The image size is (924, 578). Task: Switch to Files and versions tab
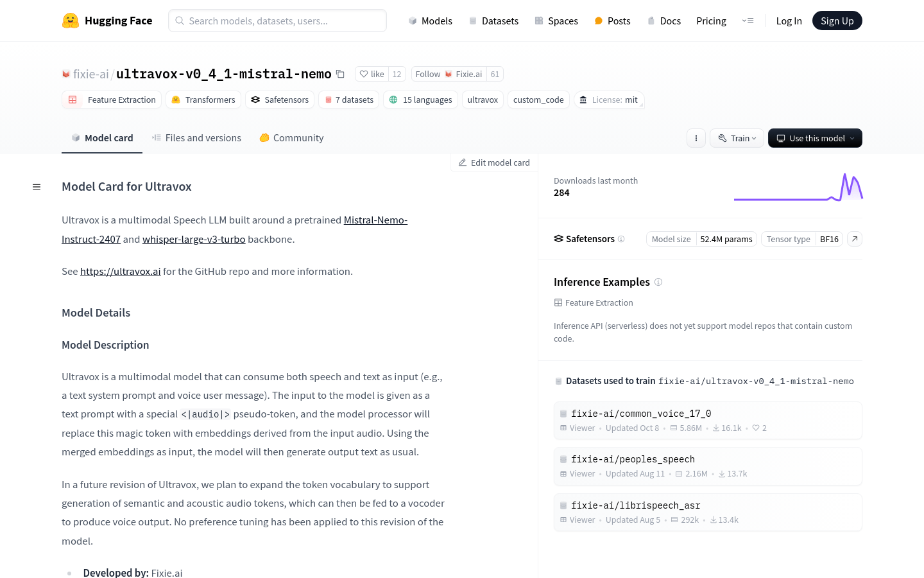click(196, 137)
